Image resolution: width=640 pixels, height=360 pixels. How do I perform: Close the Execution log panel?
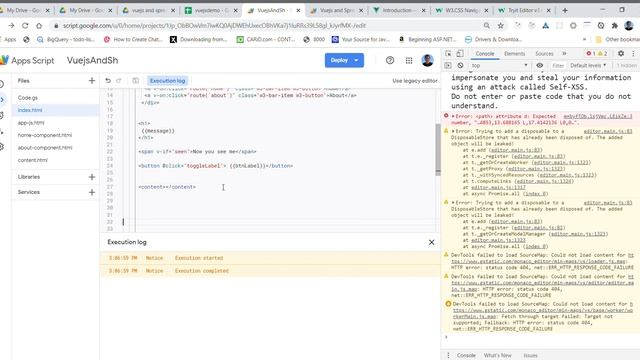(x=431, y=242)
